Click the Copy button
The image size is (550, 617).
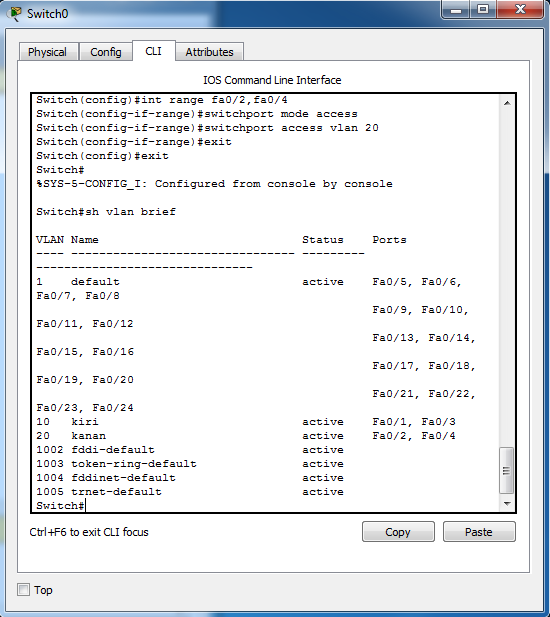398,532
